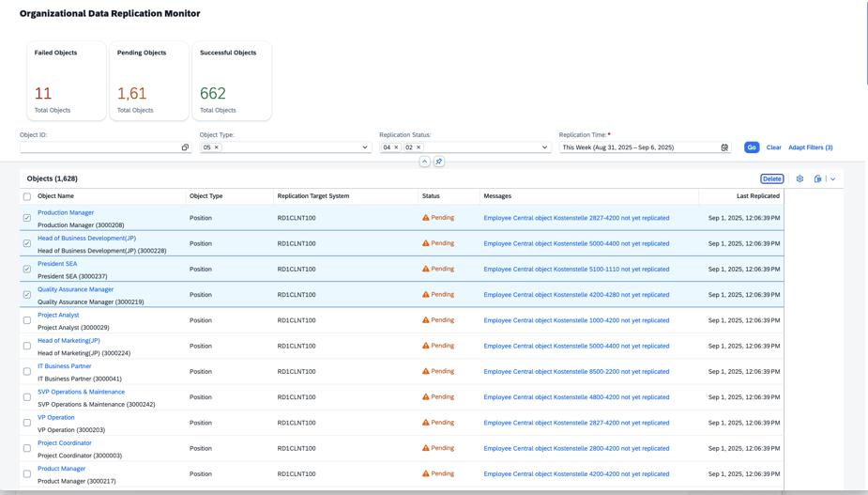
Task: Click Pending warning icon in IT Business Partner row
Action: coord(426,371)
